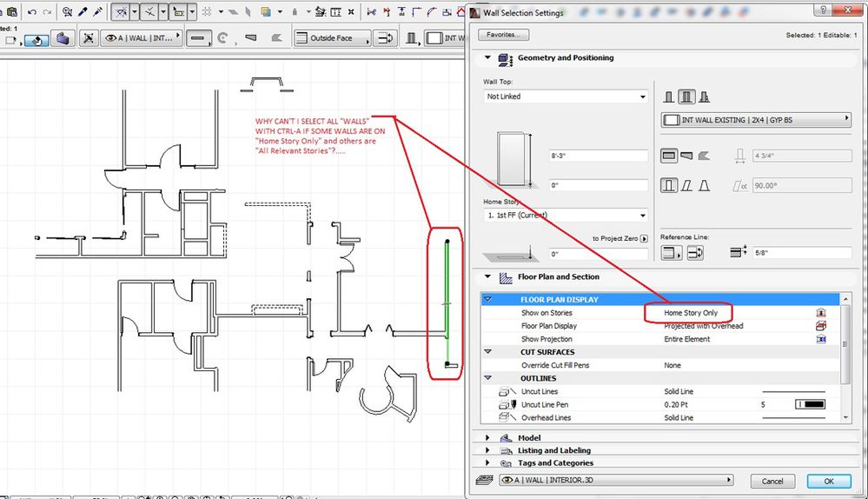Inject parameters with the syringe tool
The height and width of the screenshot is (499, 868).
(x=98, y=11)
